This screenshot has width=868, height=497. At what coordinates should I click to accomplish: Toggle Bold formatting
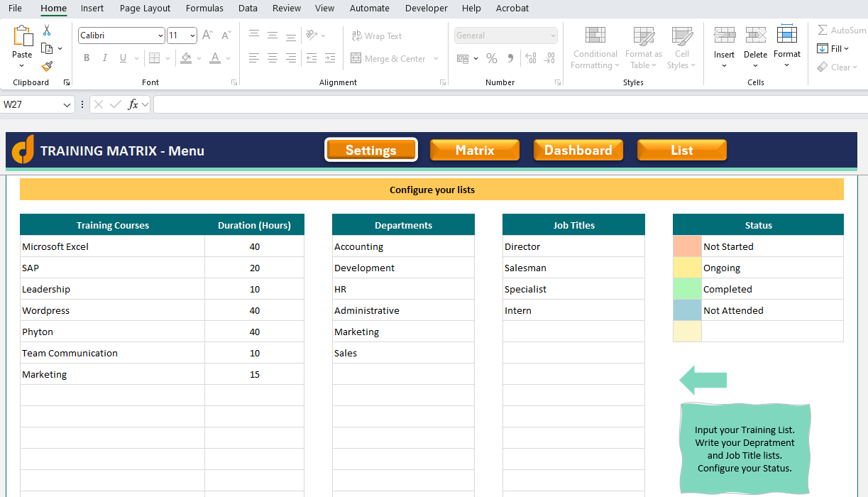coord(87,58)
